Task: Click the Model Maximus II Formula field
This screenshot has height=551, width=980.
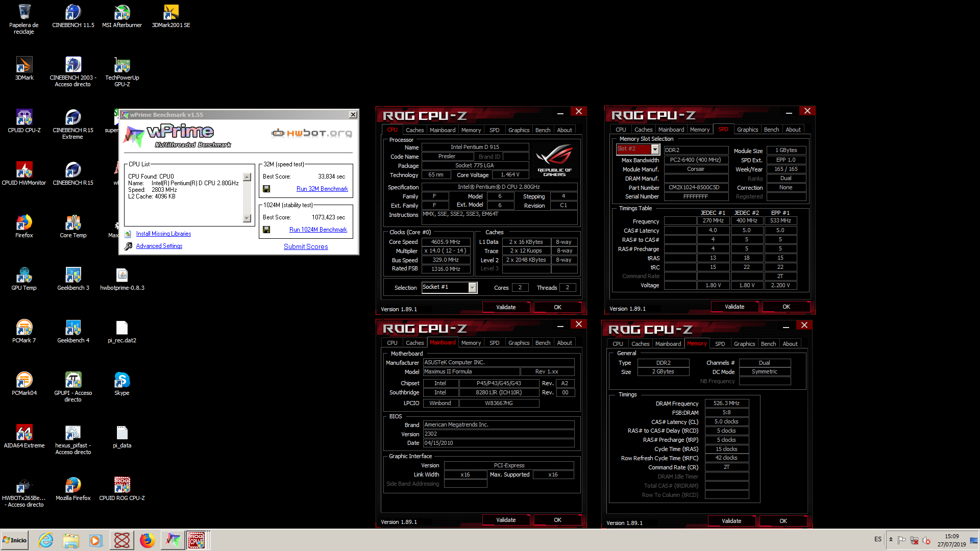Action: 471,371
